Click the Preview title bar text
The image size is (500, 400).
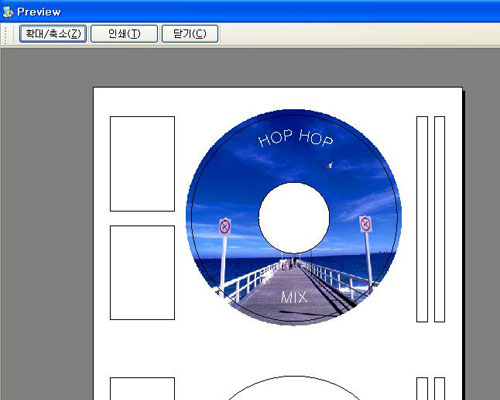39,12
